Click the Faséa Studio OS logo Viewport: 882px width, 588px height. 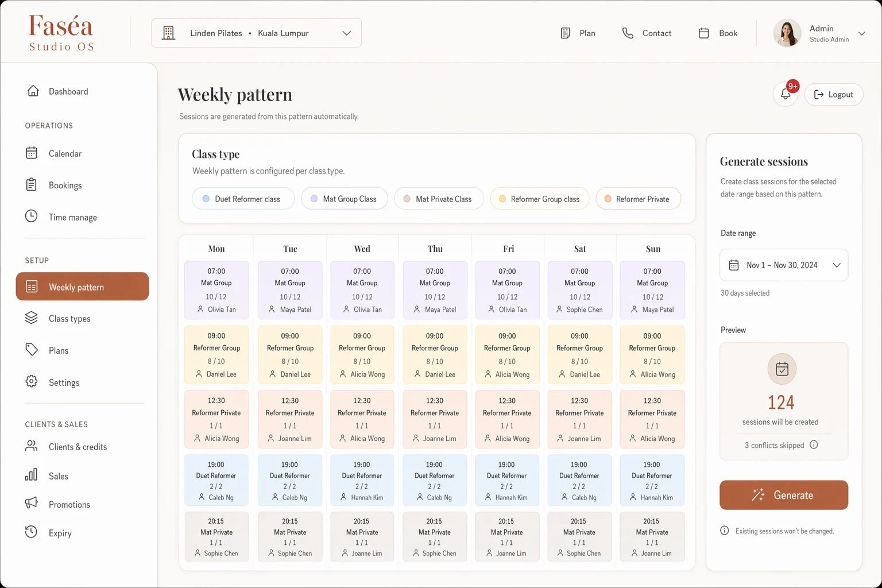61,33
